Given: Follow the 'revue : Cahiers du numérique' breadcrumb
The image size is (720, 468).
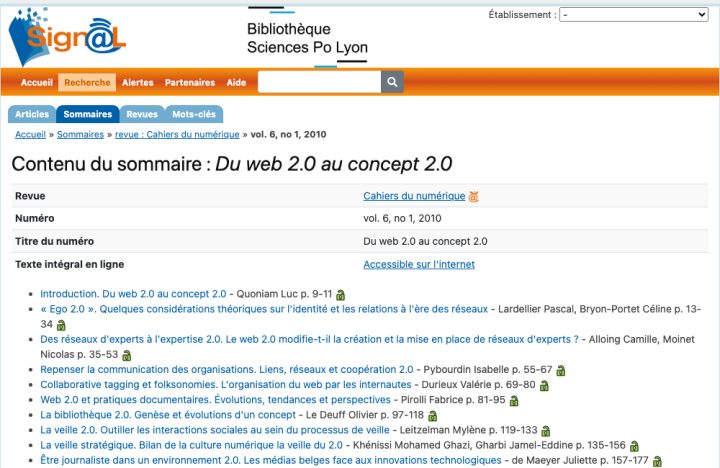Looking at the screenshot, I should (x=177, y=135).
